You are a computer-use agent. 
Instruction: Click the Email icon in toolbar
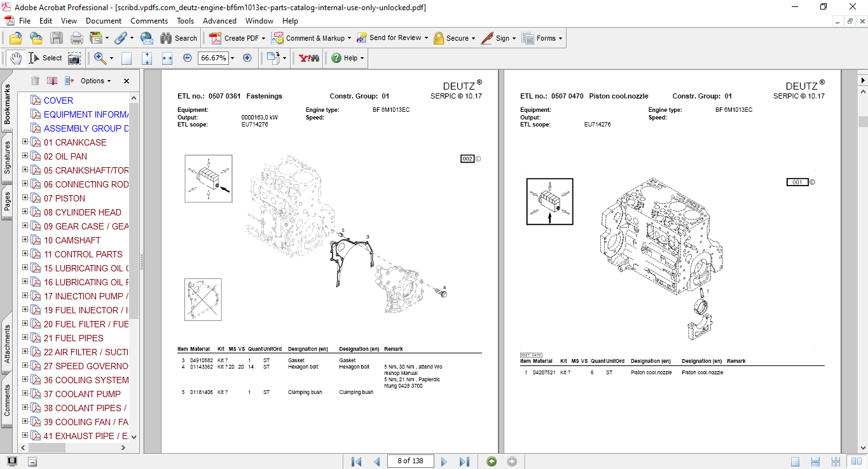pyautogui.click(x=147, y=38)
